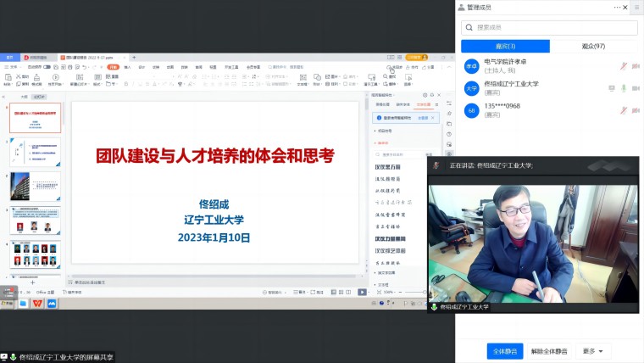
Task: Click the WPS icon in the taskbar
Action: tap(37, 303)
